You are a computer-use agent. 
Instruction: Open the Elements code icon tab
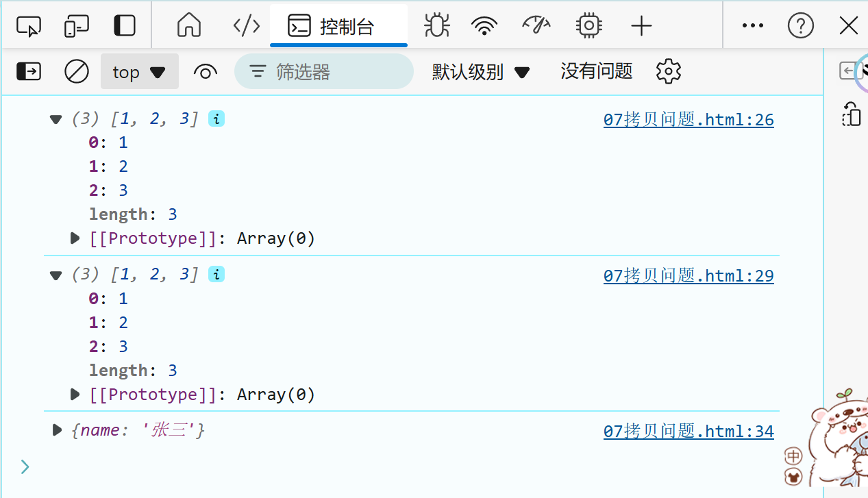[x=246, y=26]
